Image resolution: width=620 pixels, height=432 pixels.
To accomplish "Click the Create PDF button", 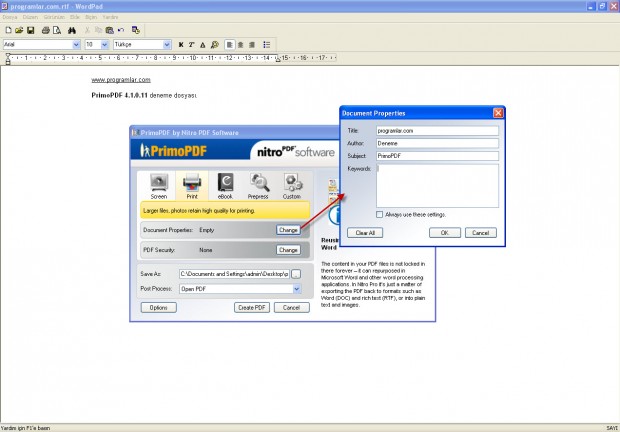I will (x=252, y=307).
